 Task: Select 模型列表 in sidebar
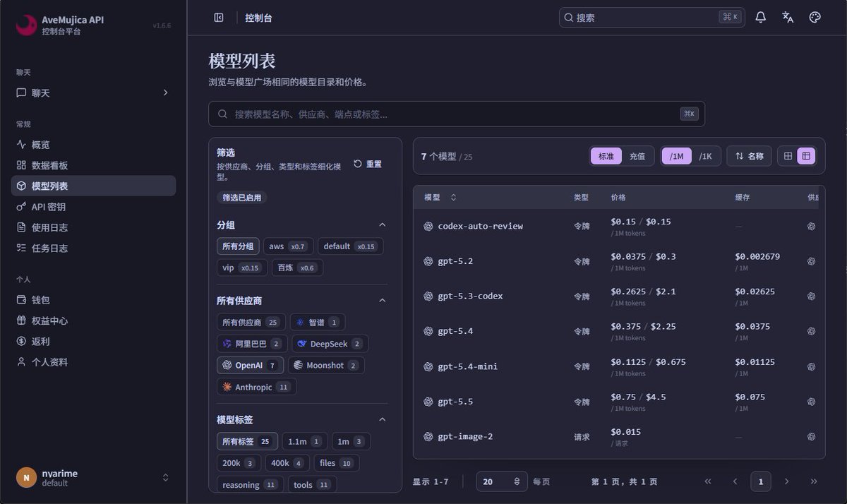coord(93,186)
